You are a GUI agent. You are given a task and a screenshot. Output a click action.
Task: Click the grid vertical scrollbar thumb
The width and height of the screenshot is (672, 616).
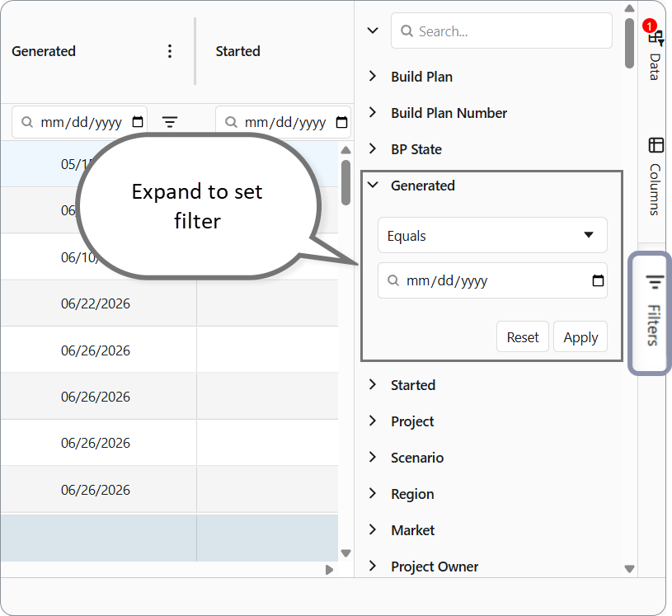coord(345,182)
